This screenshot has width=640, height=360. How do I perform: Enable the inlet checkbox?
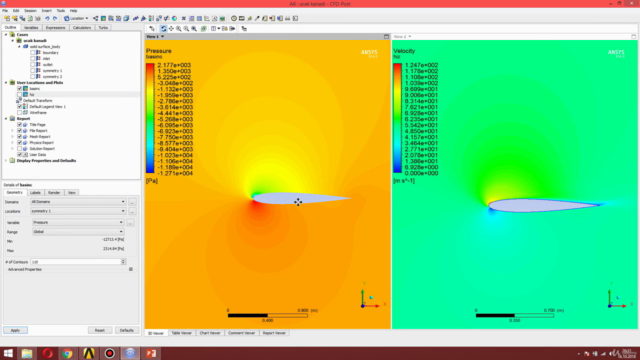[x=33, y=58]
